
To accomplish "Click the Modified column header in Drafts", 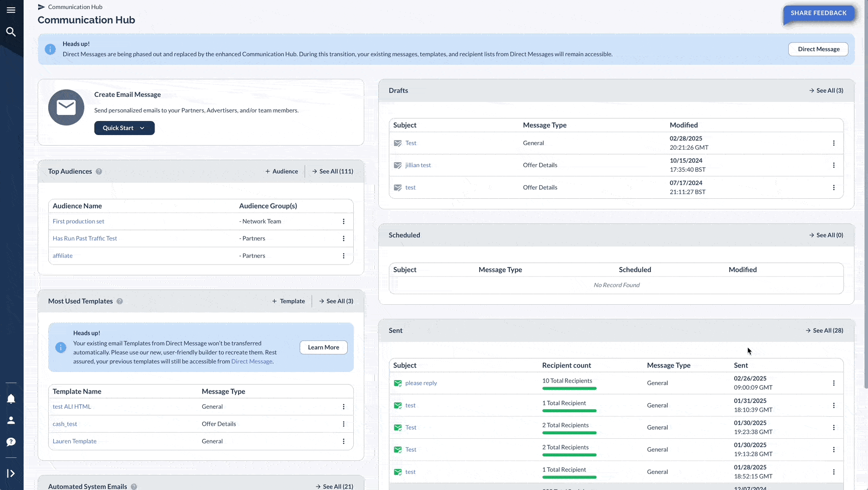I will [683, 125].
